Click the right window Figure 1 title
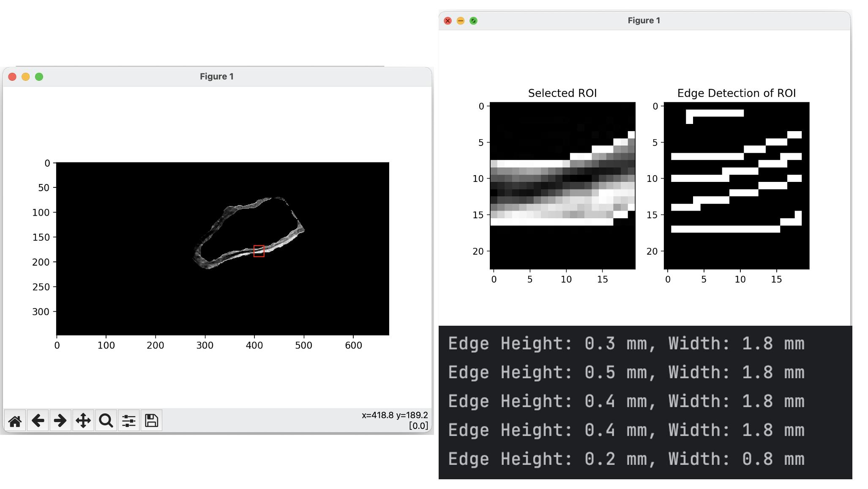 (644, 21)
